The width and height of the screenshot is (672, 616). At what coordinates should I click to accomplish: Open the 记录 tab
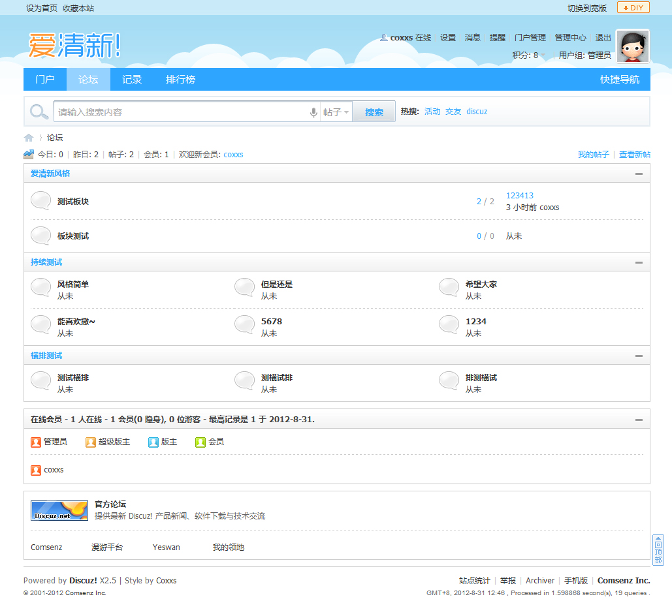[x=132, y=79]
